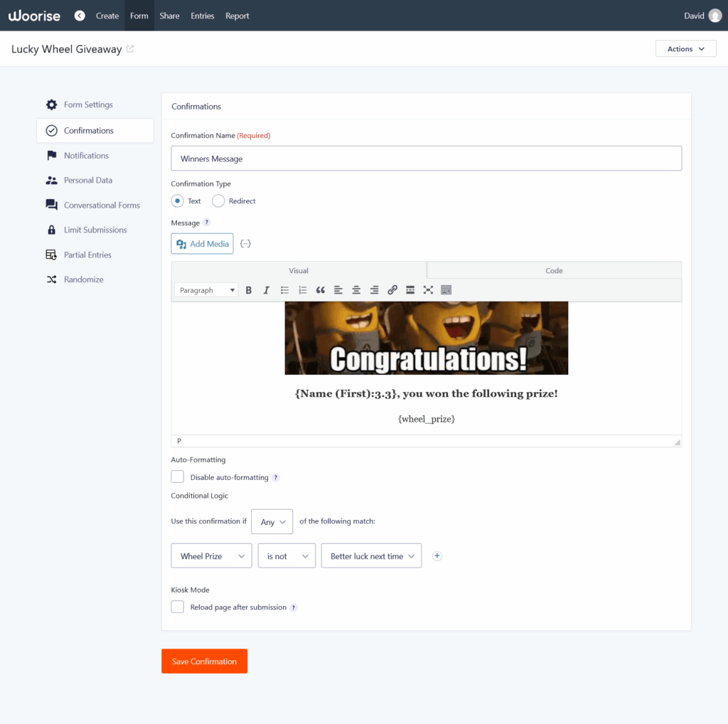The height and width of the screenshot is (724, 728).
Task: Click the Randomize shuffle icon
Action: (x=51, y=279)
